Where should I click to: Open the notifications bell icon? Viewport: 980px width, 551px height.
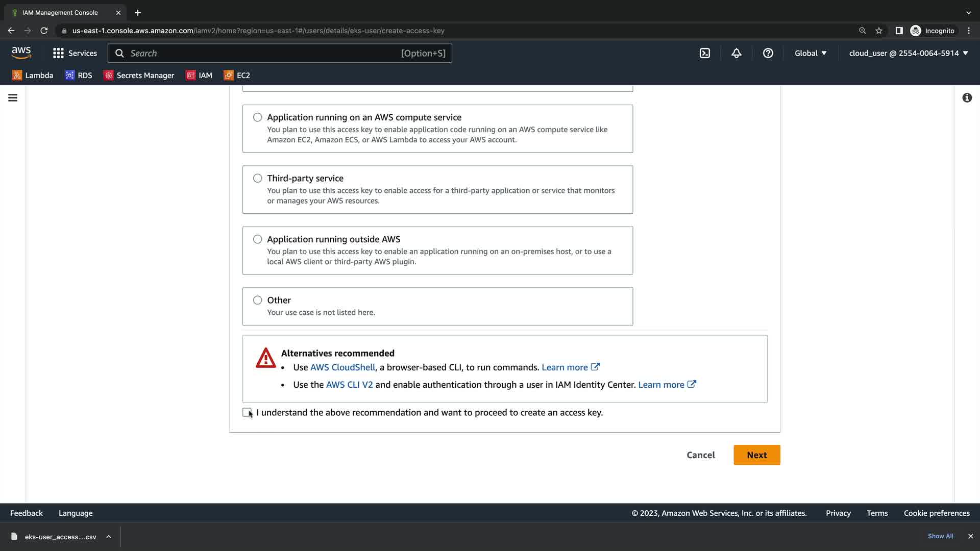[x=736, y=53]
